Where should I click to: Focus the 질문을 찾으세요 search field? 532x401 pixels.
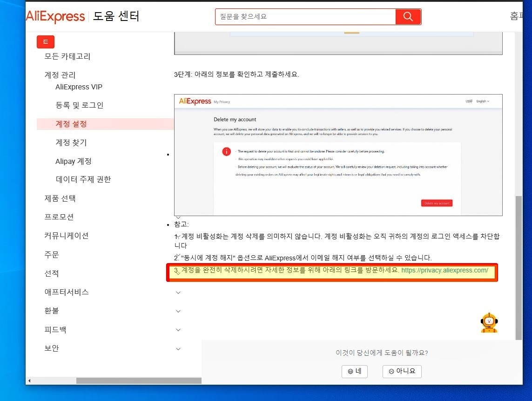tap(305, 17)
